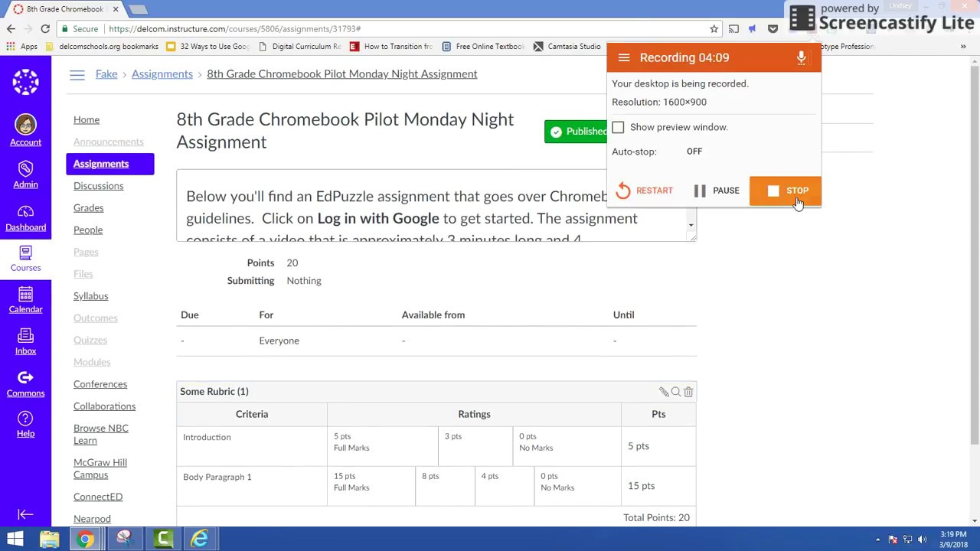This screenshot has height=551, width=980.
Task: Open Conferences in course navigation
Action: tap(100, 384)
